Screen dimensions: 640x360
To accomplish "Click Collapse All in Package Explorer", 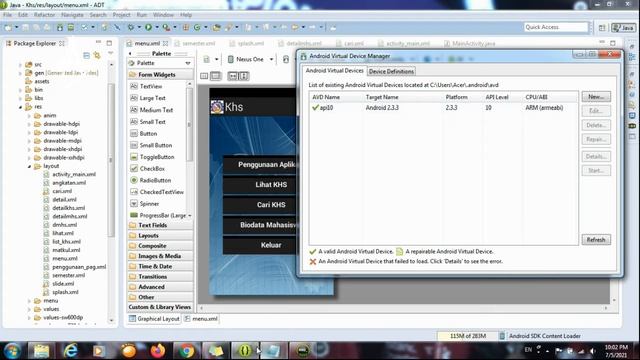I will point(86,55).
